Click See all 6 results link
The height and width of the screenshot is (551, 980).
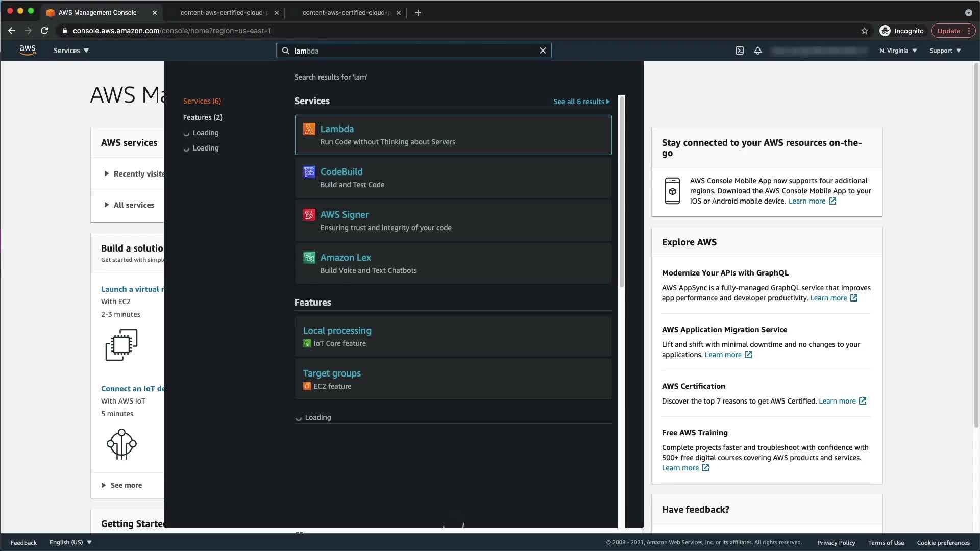click(x=581, y=102)
